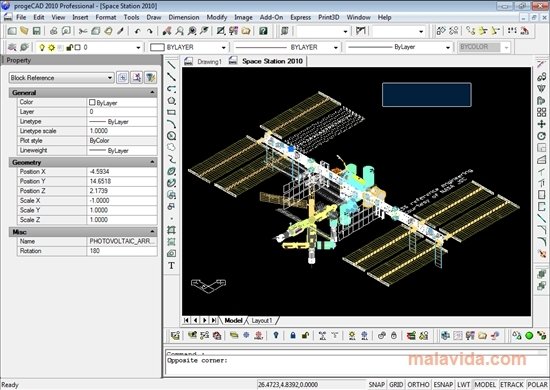Click the New drawing icon
This screenshot has height=390, width=550.
tap(12, 31)
